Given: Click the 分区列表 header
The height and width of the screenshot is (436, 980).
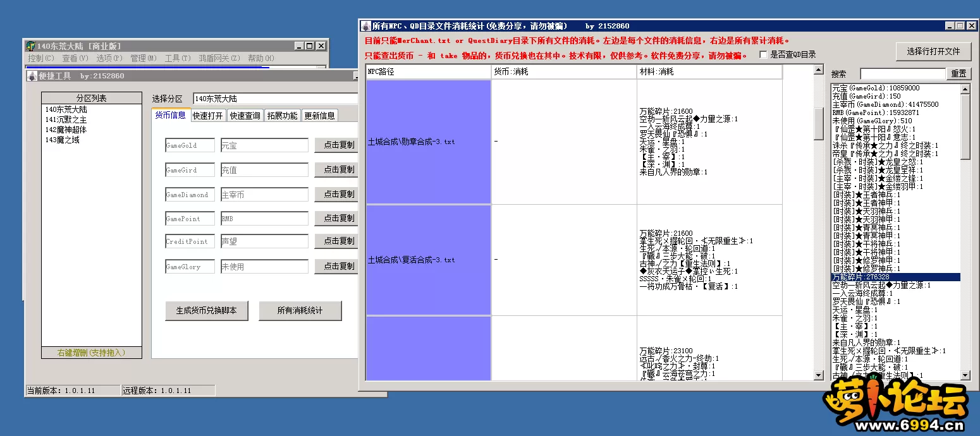Looking at the screenshot, I should click(x=92, y=98).
